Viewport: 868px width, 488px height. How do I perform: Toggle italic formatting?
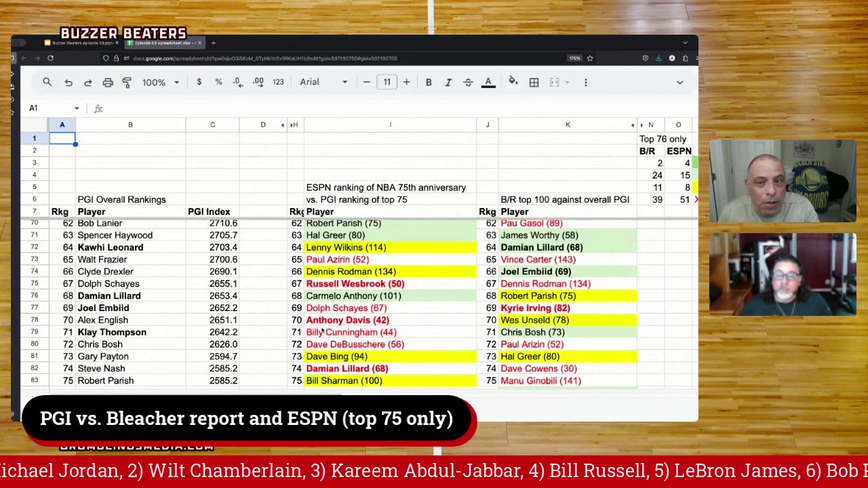coord(448,82)
